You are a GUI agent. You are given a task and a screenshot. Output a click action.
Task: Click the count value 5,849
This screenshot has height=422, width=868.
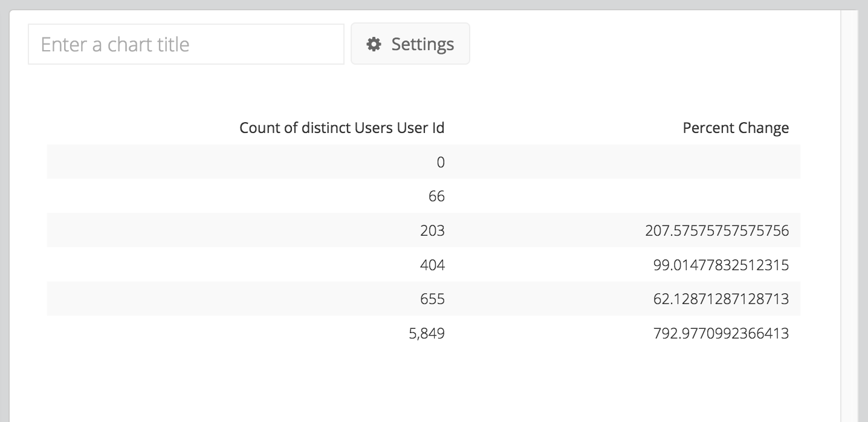point(427,333)
